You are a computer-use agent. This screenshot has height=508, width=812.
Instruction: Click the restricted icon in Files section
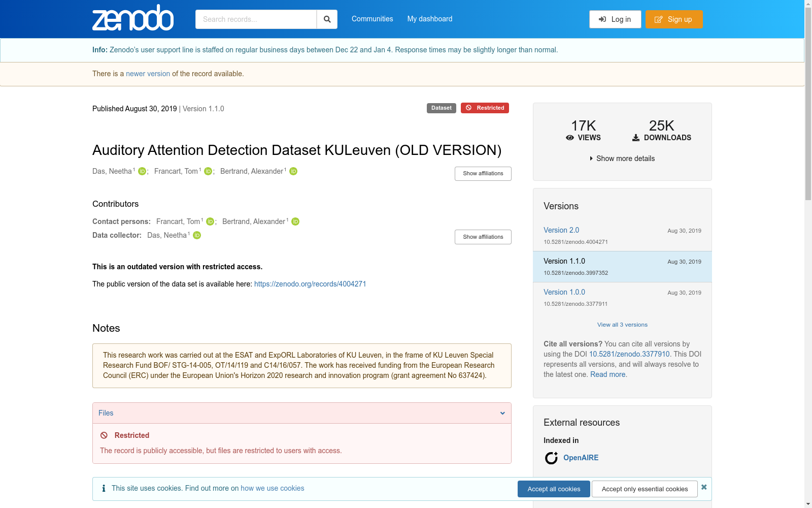[104, 435]
